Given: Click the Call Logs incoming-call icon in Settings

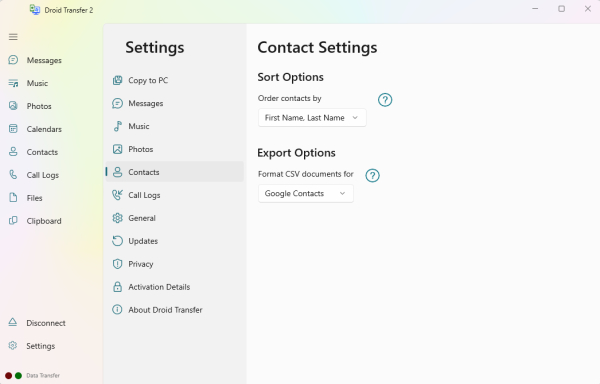Looking at the screenshot, I should click(x=117, y=195).
